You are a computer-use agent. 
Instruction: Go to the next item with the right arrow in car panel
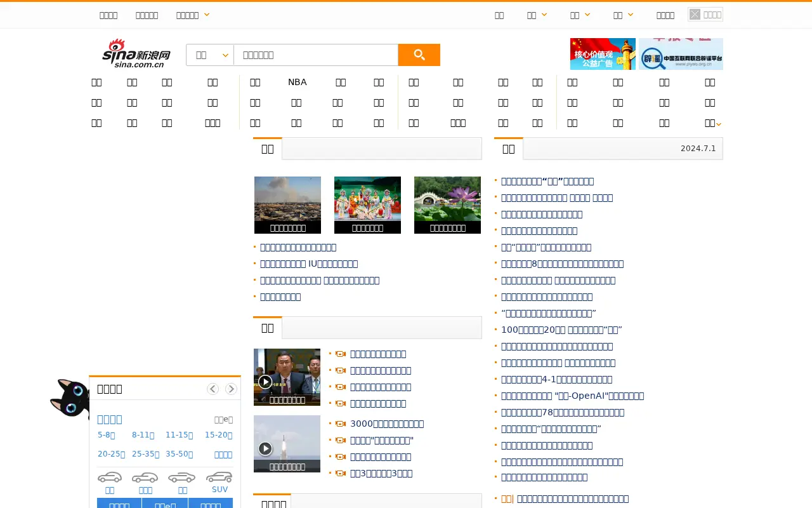(x=231, y=389)
